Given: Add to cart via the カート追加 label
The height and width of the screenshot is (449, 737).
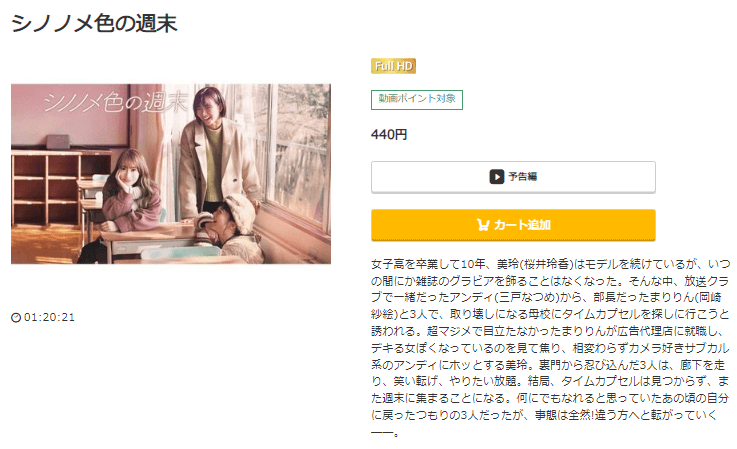Looking at the screenshot, I should pyautogui.click(x=522, y=225).
